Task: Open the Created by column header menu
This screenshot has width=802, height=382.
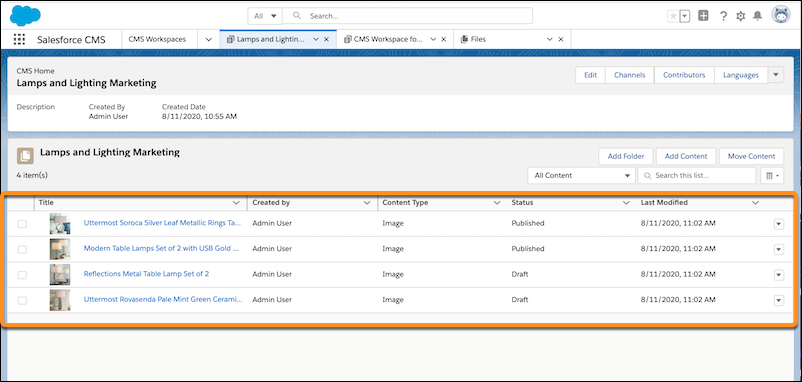Action: point(367,203)
